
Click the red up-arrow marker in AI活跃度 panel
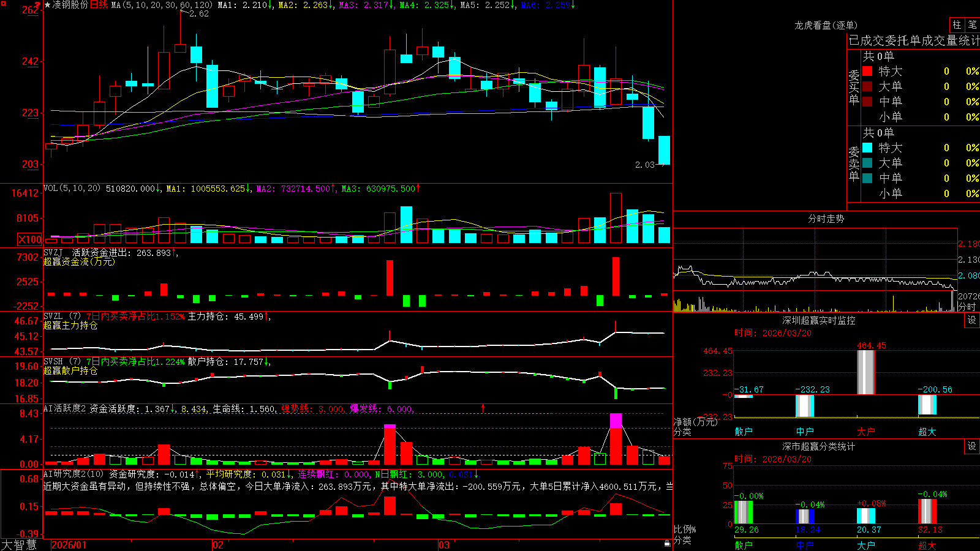click(x=483, y=408)
